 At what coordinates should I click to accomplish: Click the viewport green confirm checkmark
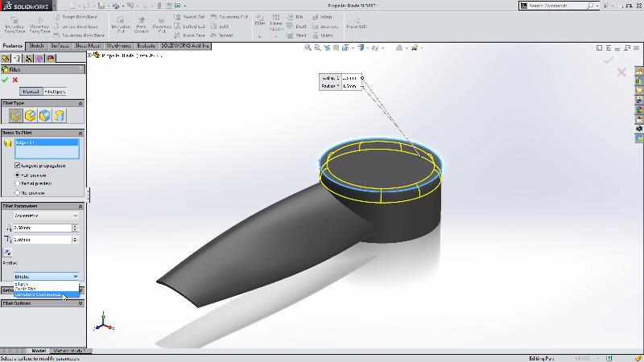click(609, 60)
